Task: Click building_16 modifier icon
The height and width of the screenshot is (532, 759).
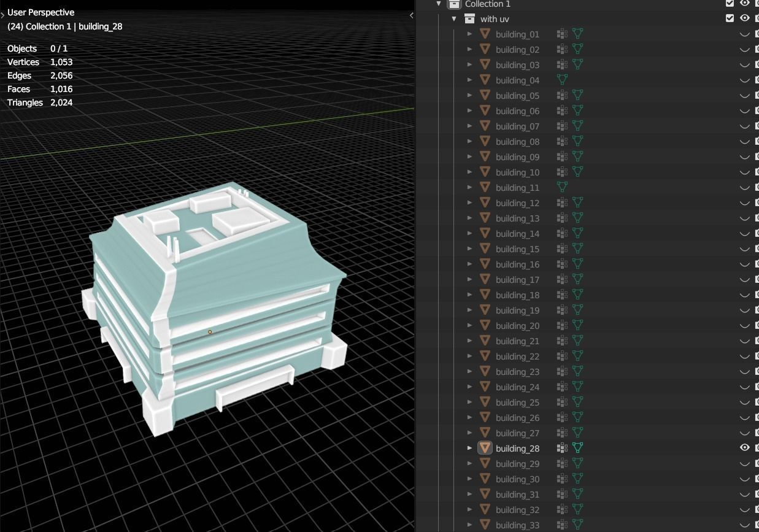Action: coord(561,264)
